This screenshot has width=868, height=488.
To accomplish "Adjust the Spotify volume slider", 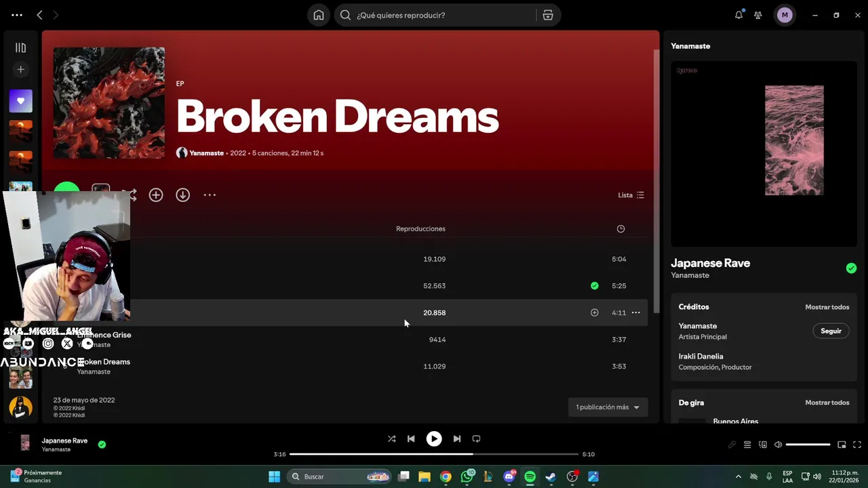I will click(x=808, y=445).
